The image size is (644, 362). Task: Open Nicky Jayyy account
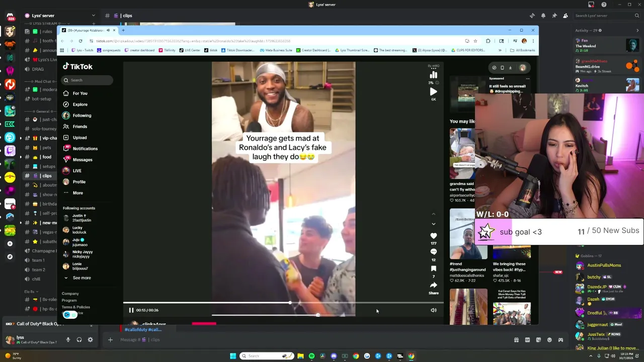click(x=78, y=254)
